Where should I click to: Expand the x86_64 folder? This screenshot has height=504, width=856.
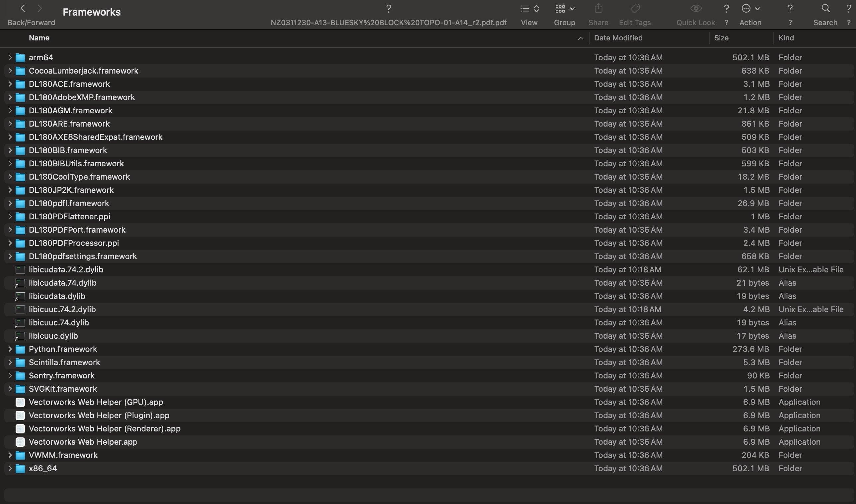10,468
